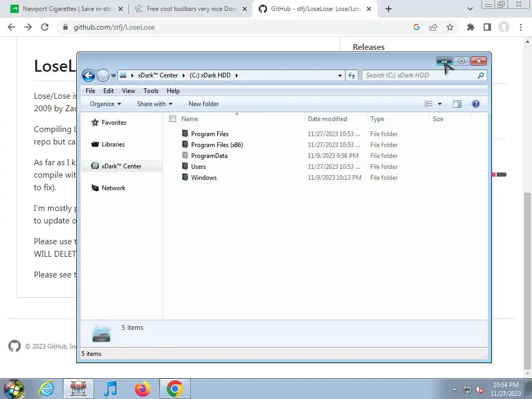Open Firefox from the taskbar

tap(142, 389)
